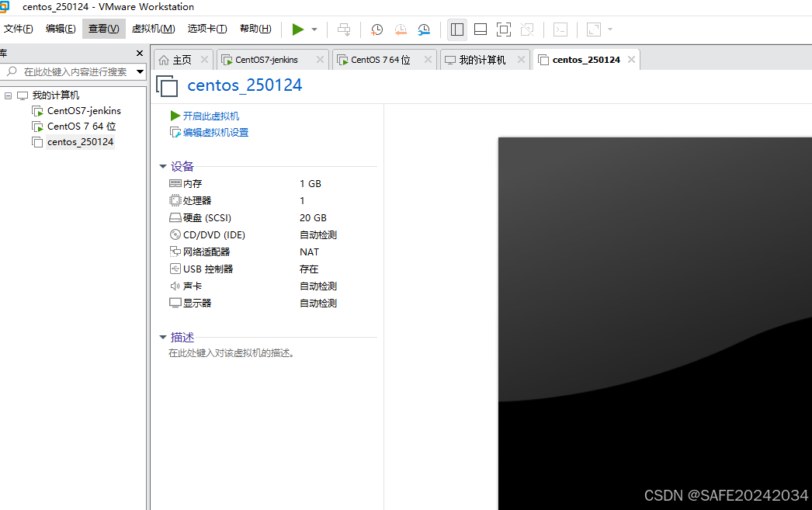Image resolution: width=812 pixels, height=510 pixels.
Task: Select centos_250124 in the library tree
Action: (80, 142)
